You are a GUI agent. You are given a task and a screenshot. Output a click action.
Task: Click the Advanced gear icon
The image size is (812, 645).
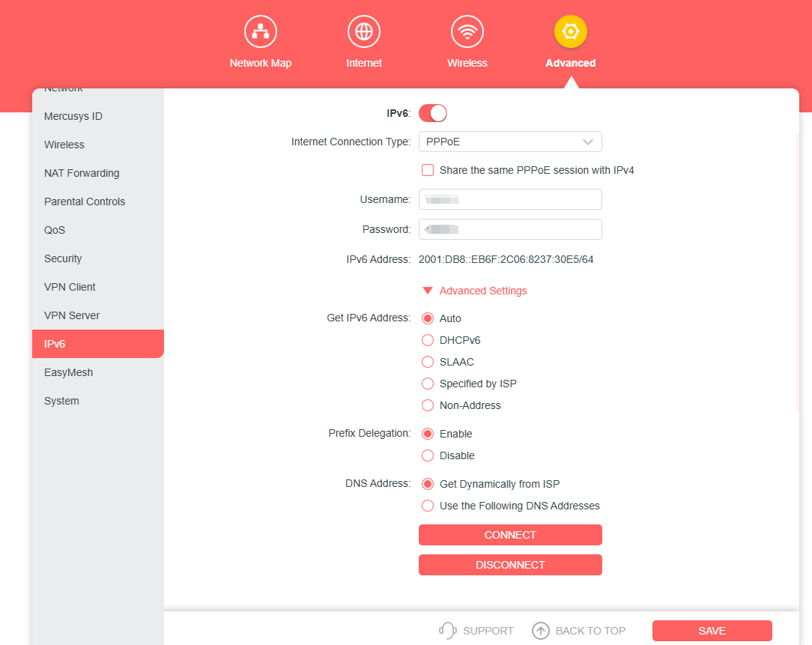[571, 31]
